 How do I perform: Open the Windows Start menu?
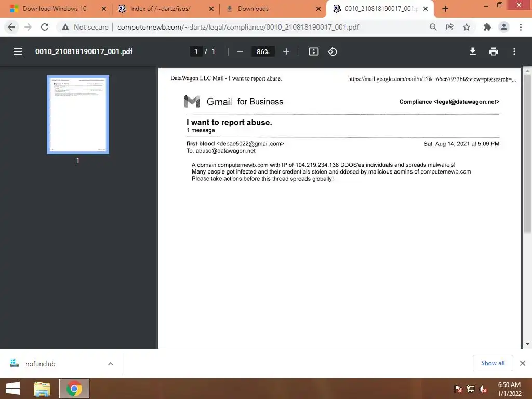point(13,389)
